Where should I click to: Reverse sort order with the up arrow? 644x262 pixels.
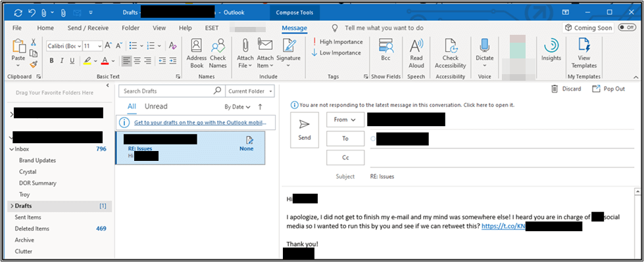point(260,106)
